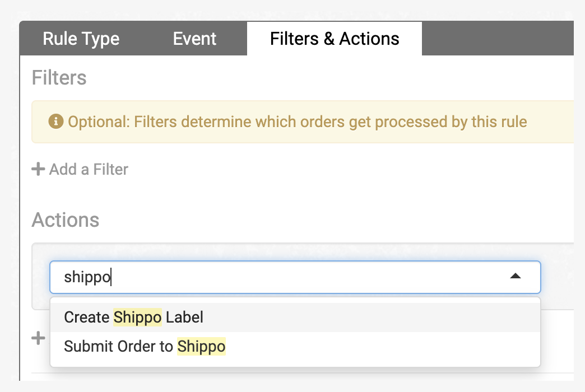The width and height of the screenshot is (585, 392).
Task: Select the Filters & Actions tab
Action: (x=335, y=39)
